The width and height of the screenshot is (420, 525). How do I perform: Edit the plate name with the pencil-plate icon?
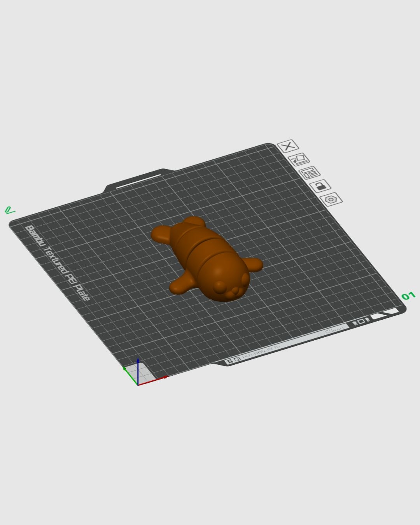click(299, 160)
